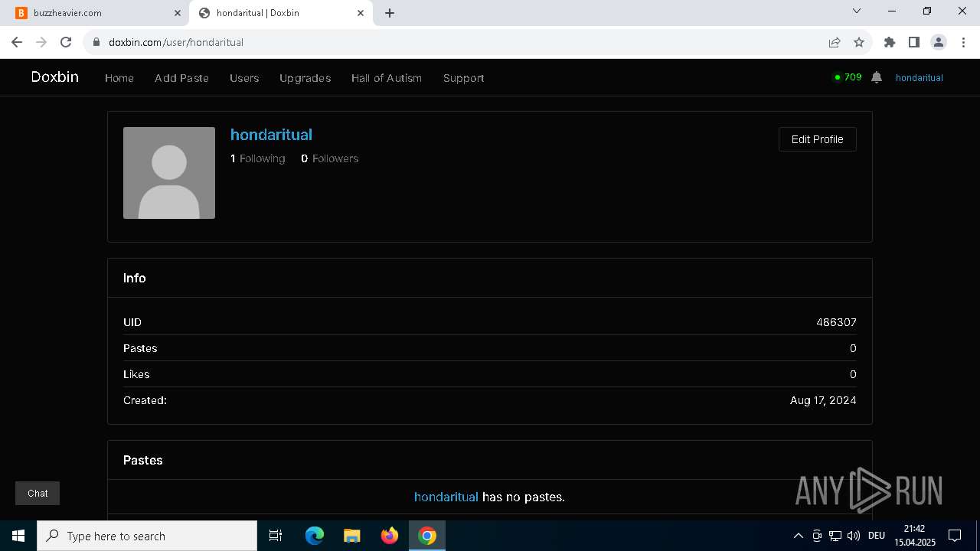Click the browser back arrow
The height and width of the screenshot is (551, 980).
[x=17, y=42]
